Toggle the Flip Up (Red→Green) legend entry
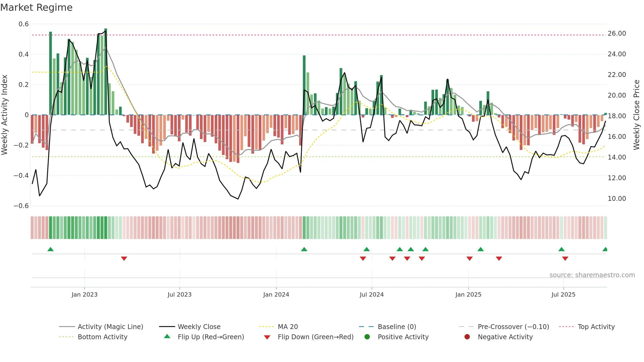 [204, 337]
